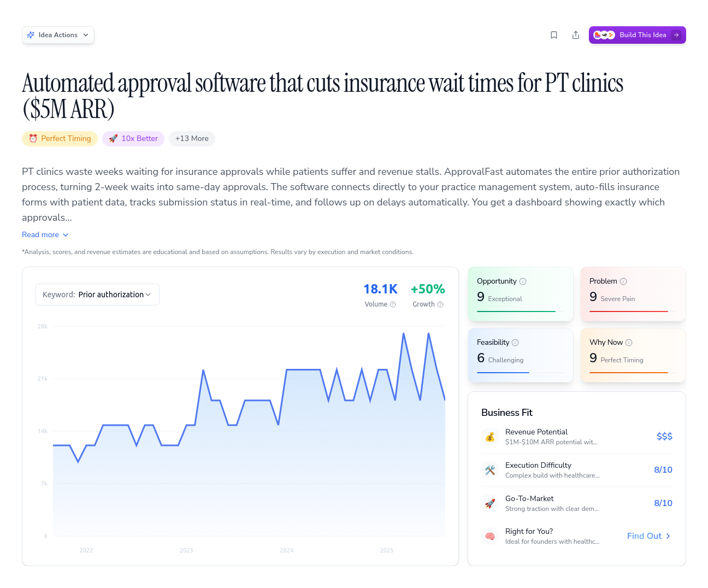Click the arrow icon inside Build This Idea
The image size is (708, 588).
click(677, 34)
